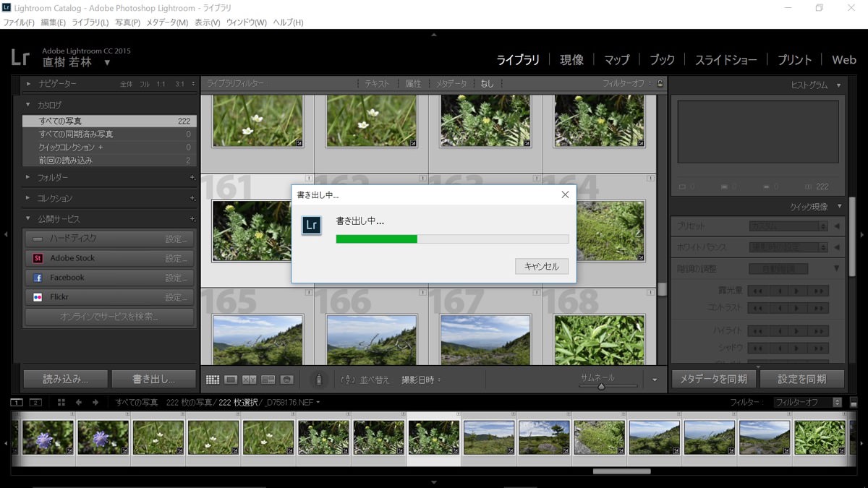This screenshot has width=868, height=488.
Task: Open Compare view (XY icon)
Action: tap(250, 380)
